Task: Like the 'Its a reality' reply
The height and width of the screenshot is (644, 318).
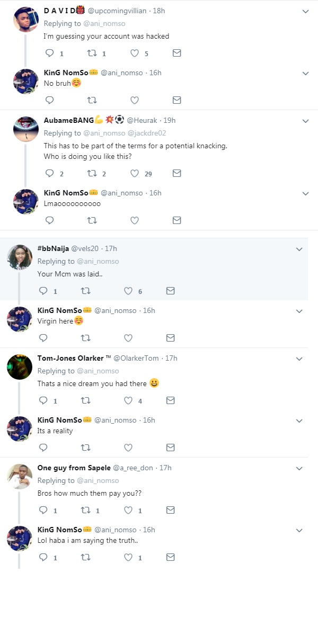Action: [128, 448]
